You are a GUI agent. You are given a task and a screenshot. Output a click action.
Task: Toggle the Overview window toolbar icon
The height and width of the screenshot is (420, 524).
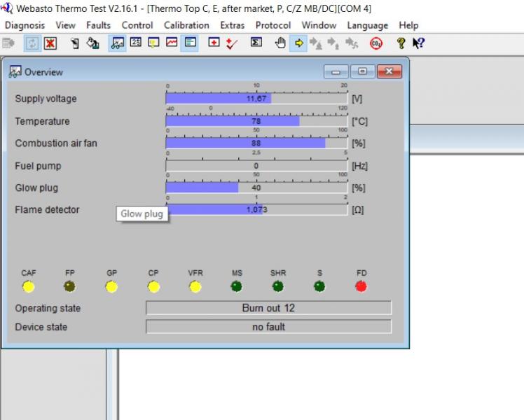[x=117, y=43]
